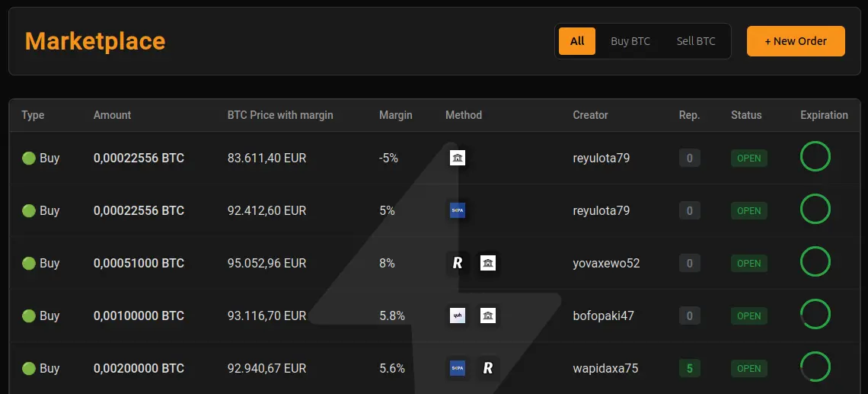This screenshot has width=868, height=394.
Task: Click Revolut icon in yovaxewo52's order
Action: click(458, 263)
